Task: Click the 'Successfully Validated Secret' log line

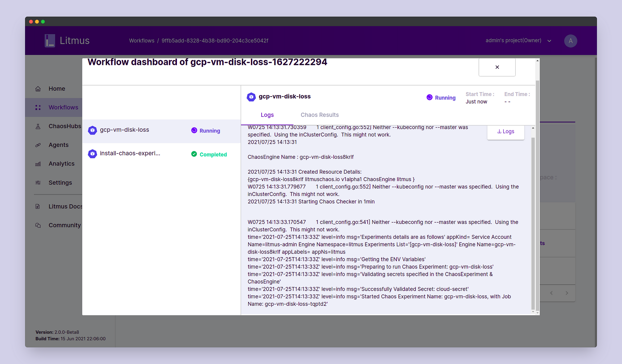Action: pos(358,289)
